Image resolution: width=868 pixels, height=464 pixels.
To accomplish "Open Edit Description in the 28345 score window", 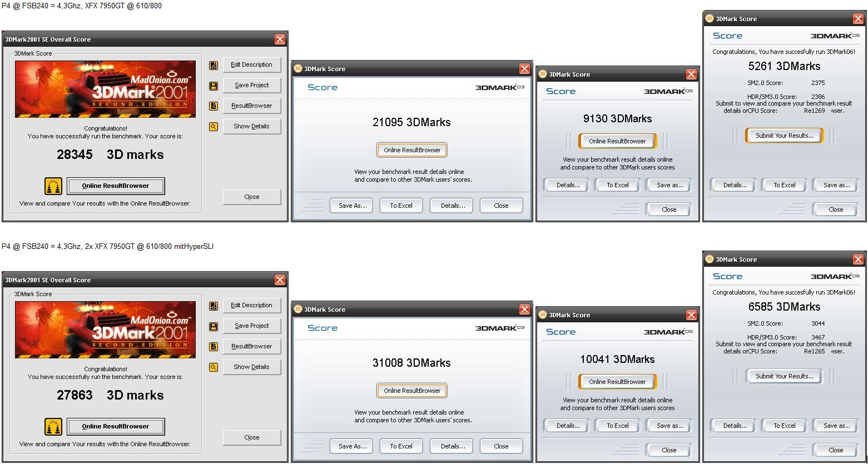I will [252, 64].
